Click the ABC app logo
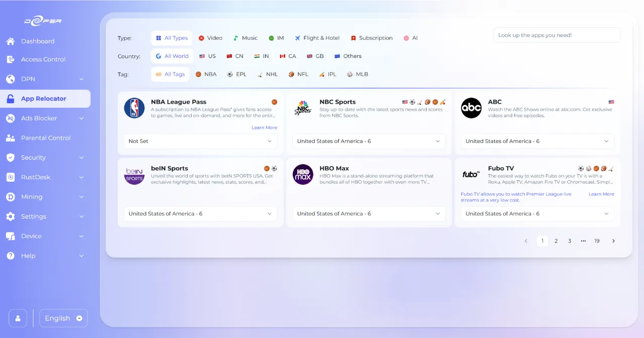The width and height of the screenshot is (644, 338). (471, 108)
